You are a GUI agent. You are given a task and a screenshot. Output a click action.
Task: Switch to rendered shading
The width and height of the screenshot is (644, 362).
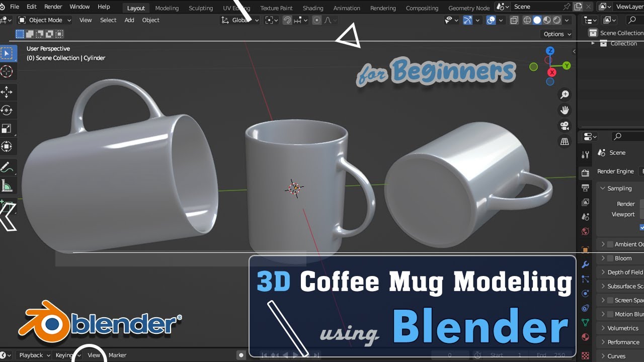pos(557,20)
